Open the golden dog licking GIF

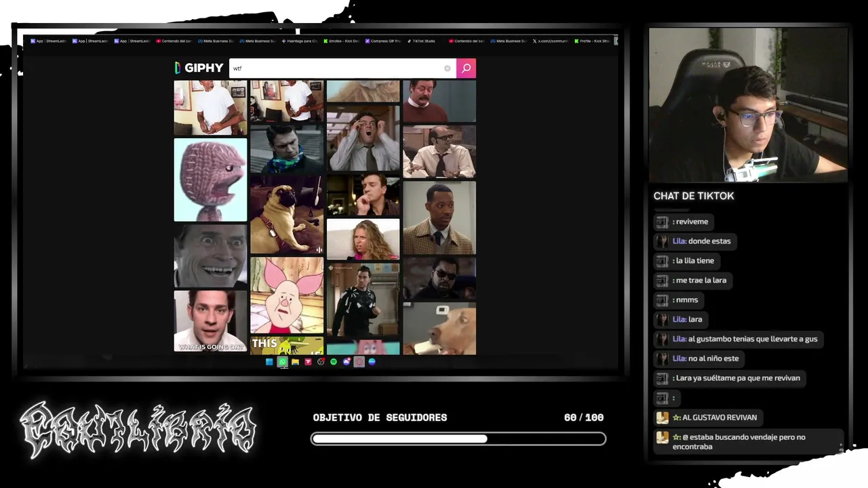coord(439,329)
